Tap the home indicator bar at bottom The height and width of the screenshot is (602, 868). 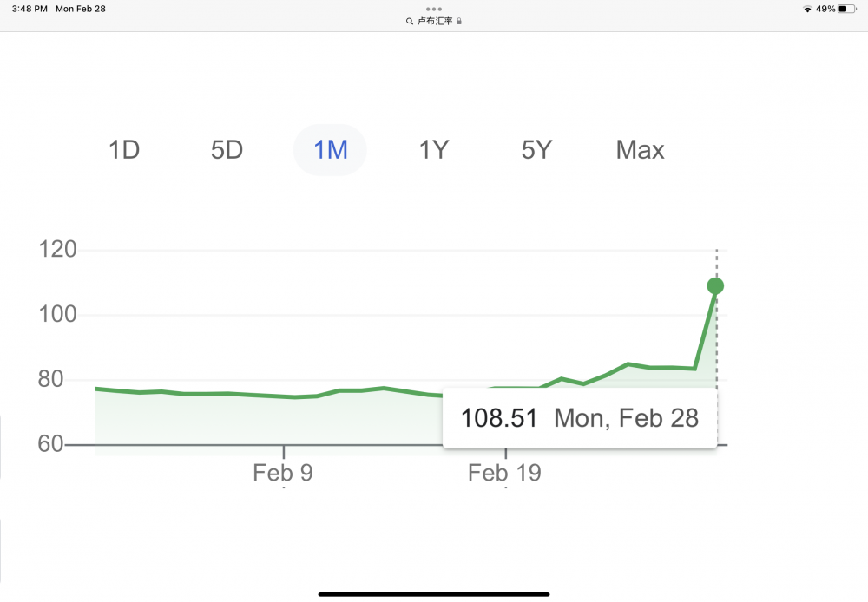434,594
